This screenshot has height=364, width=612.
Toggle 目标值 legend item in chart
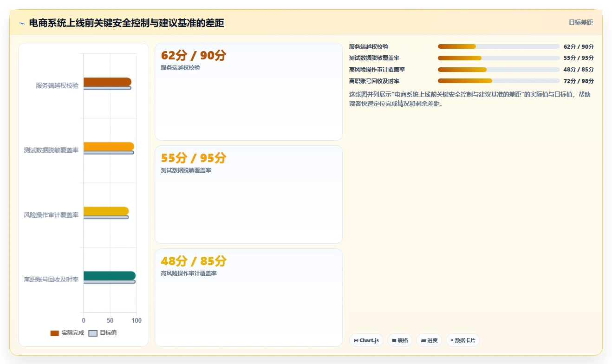[x=103, y=333]
